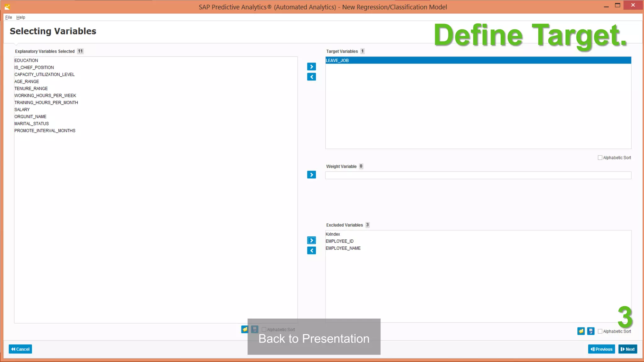Click the arrow to move selection to Excluded Variables
The height and width of the screenshot is (362, 644).
(311, 240)
